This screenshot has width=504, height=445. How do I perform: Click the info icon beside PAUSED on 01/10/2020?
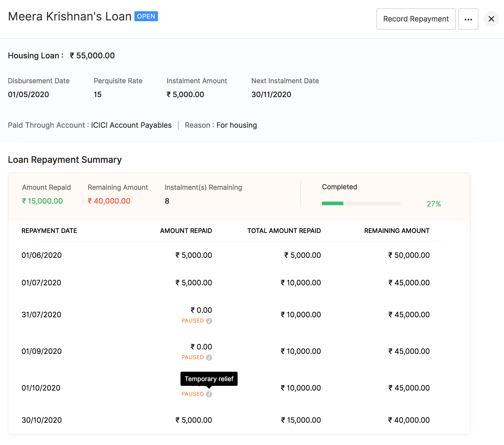[x=209, y=394]
